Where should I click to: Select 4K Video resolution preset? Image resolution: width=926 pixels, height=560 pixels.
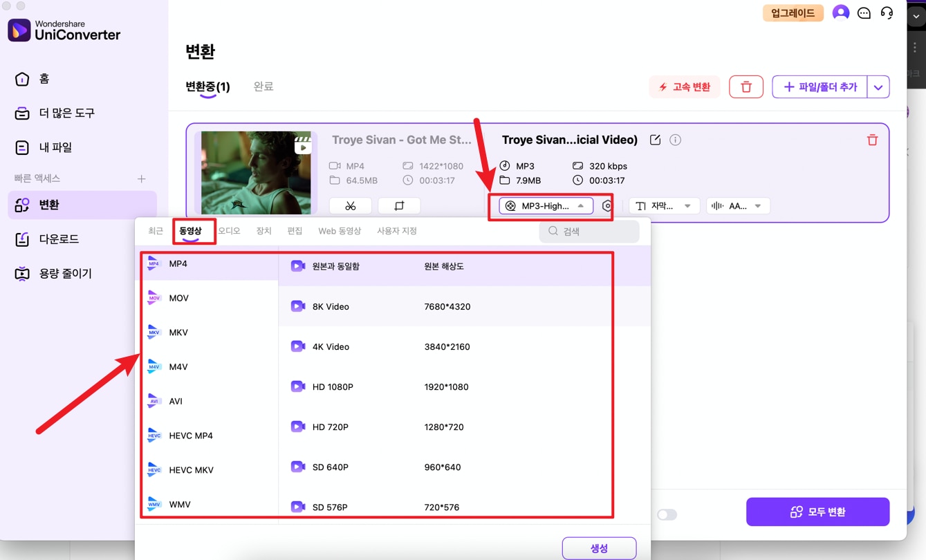[x=464, y=346]
